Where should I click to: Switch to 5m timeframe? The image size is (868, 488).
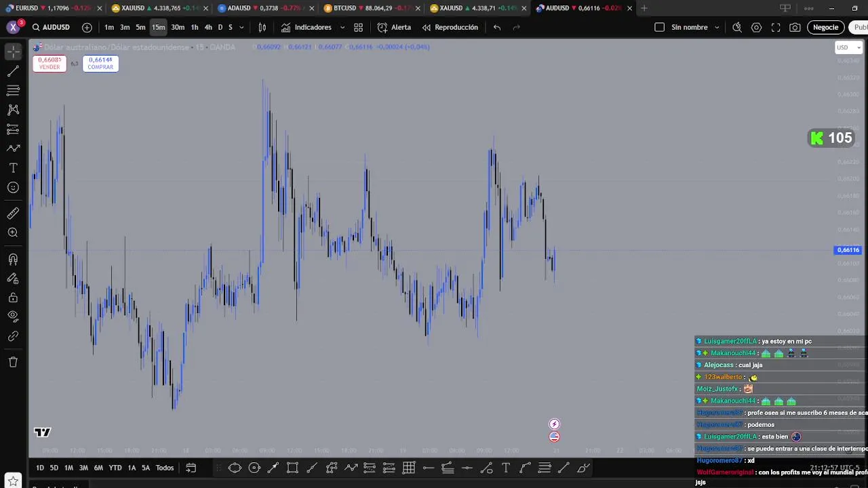(x=140, y=27)
